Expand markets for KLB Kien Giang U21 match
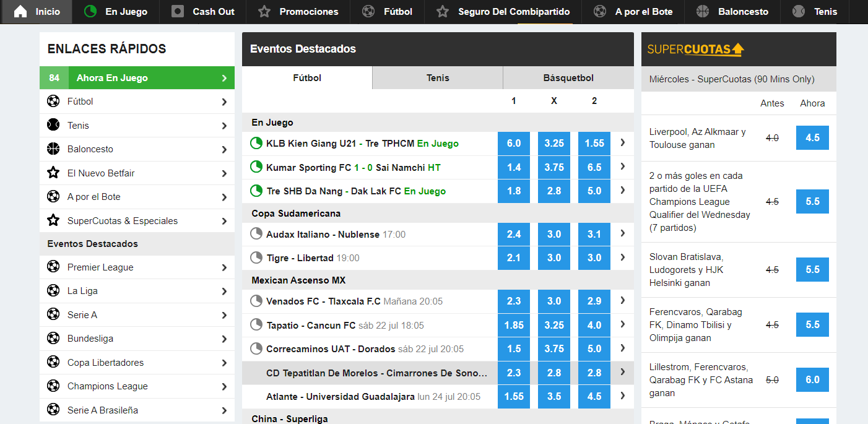The image size is (868, 424). 622,143
